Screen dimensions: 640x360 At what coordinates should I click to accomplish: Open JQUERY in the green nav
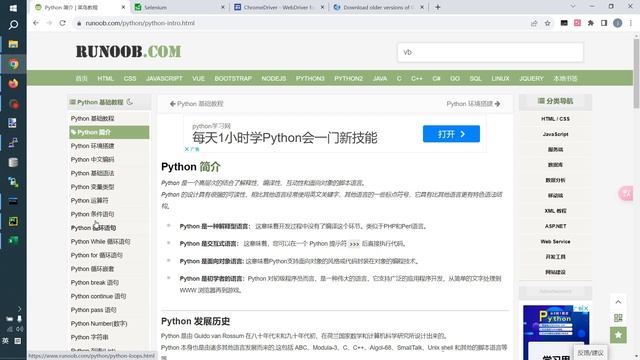coord(531,78)
